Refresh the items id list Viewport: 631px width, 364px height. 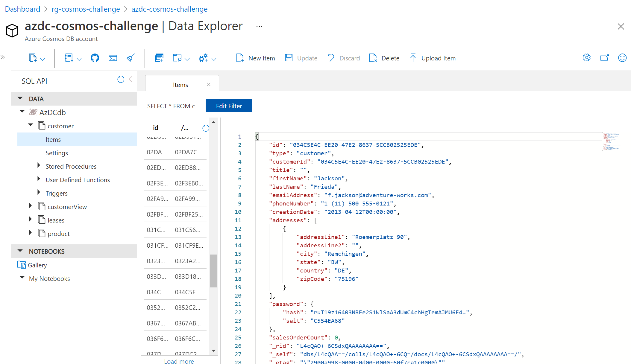point(206,128)
